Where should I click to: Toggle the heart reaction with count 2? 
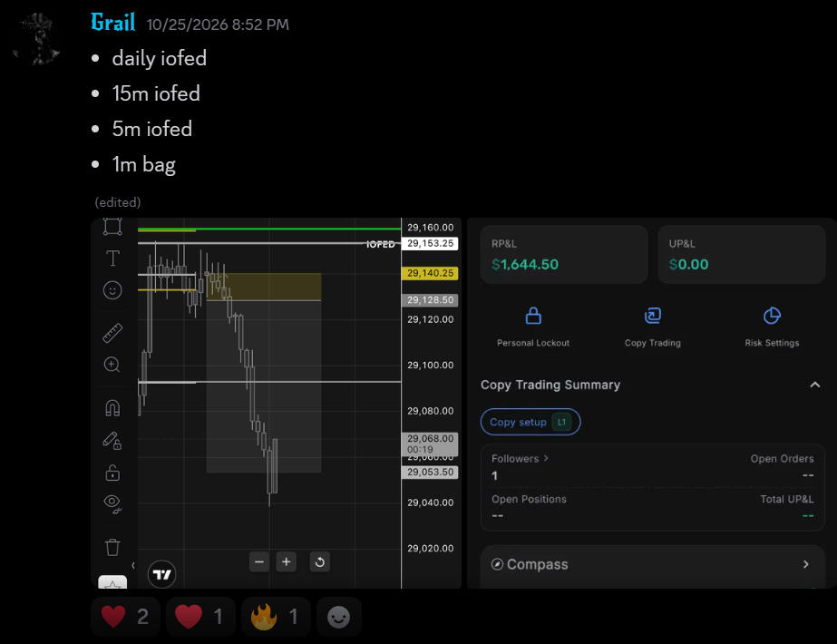pyautogui.click(x=125, y=617)
